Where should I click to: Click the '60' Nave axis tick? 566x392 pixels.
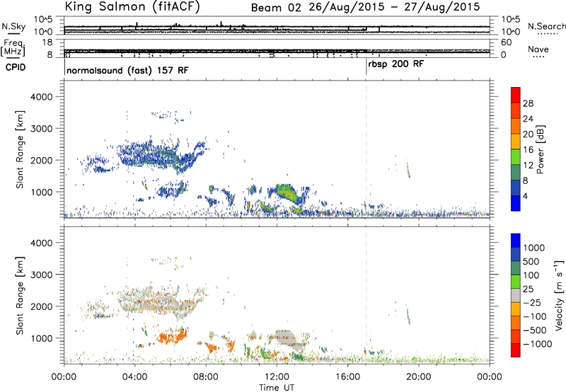[x=507, y=42]
